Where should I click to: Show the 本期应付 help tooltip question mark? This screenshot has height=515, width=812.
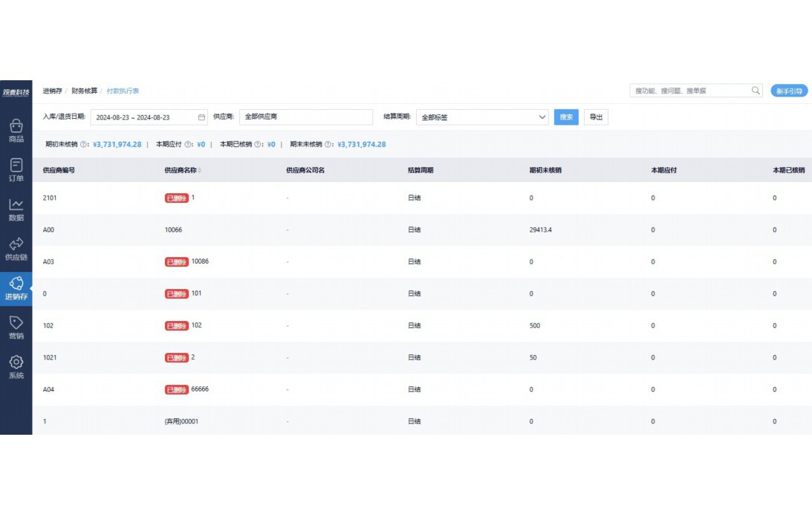click(x=186, y=144)
